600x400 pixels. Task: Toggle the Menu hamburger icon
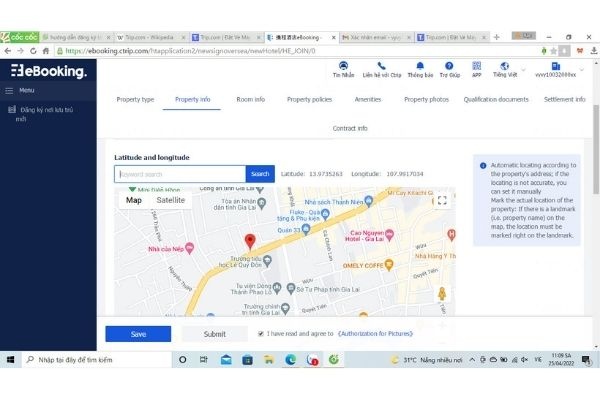9,91
